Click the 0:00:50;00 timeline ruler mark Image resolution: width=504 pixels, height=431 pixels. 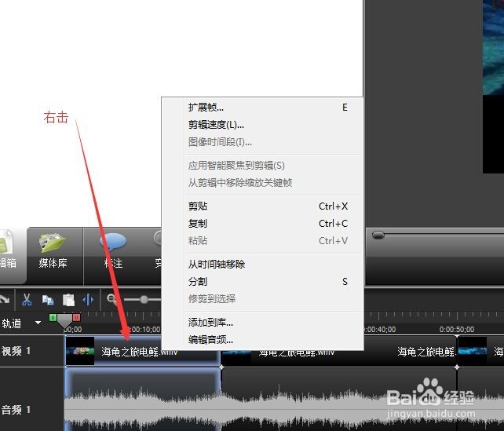click(457, 330)
